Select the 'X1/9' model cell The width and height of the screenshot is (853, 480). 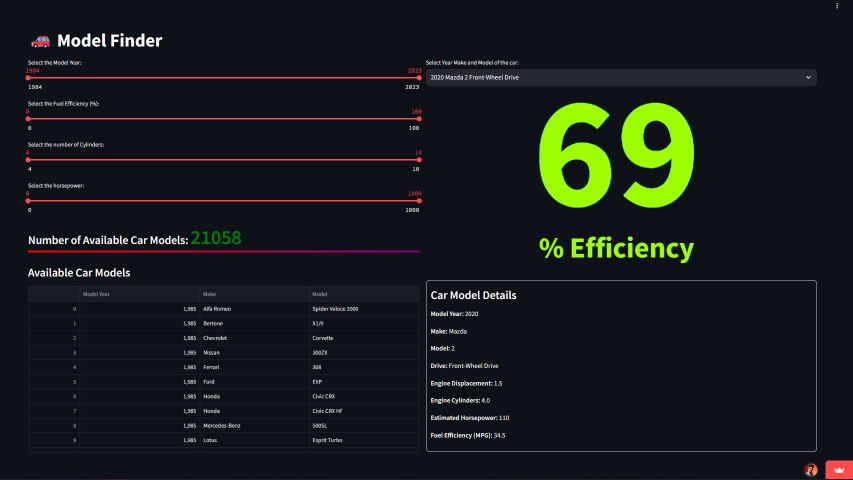click(363, 323)
